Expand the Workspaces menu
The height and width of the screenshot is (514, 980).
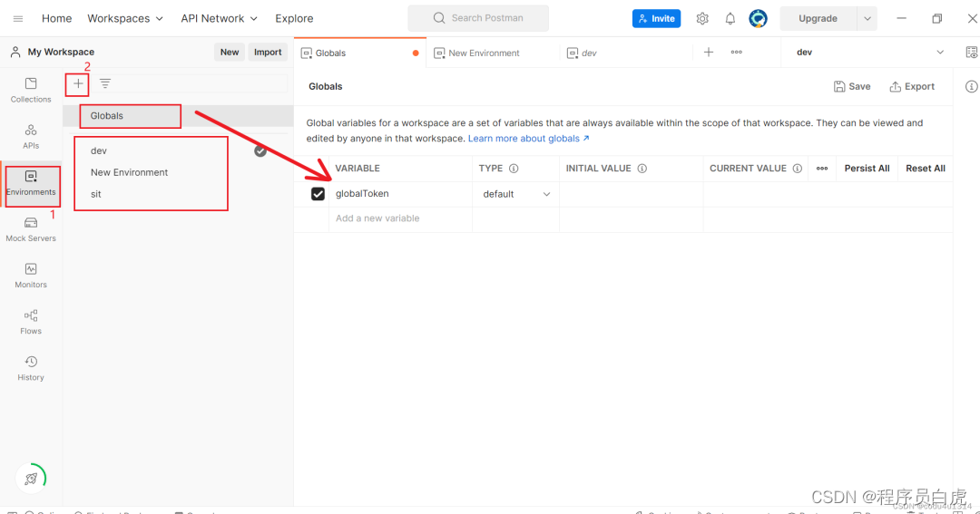[x=125, y=19]
